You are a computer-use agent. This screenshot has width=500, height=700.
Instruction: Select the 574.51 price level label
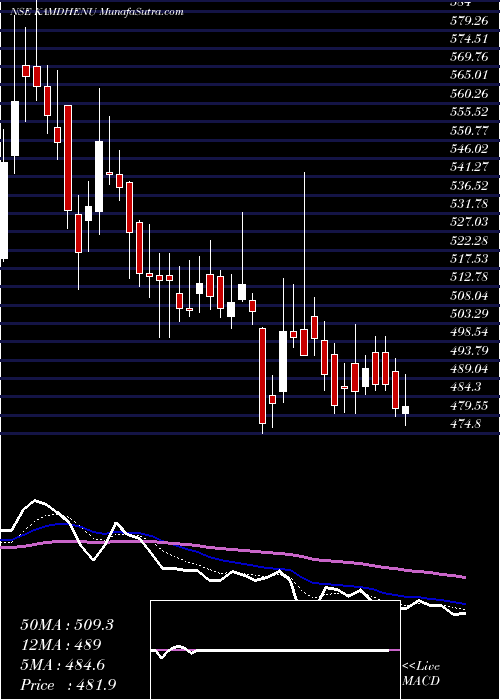[469, 39]
